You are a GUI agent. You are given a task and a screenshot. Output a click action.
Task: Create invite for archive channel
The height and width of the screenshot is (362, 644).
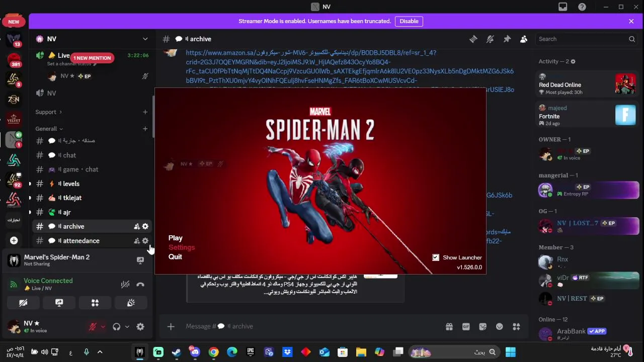pyautogui.click(x=137, y=227)
